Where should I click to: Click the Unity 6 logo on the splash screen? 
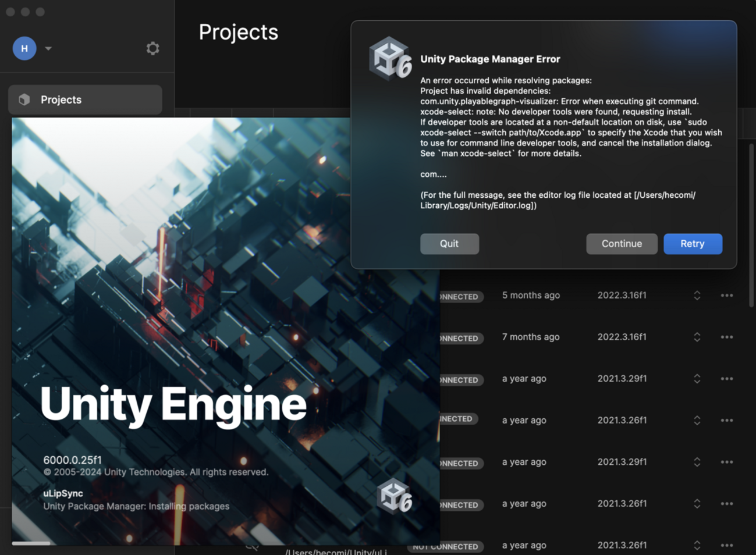(395, 496)
